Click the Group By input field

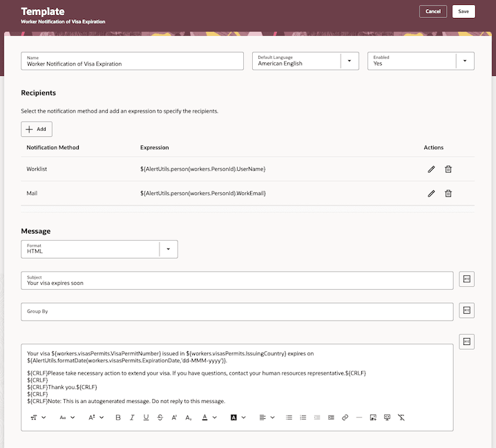[237, 312]
